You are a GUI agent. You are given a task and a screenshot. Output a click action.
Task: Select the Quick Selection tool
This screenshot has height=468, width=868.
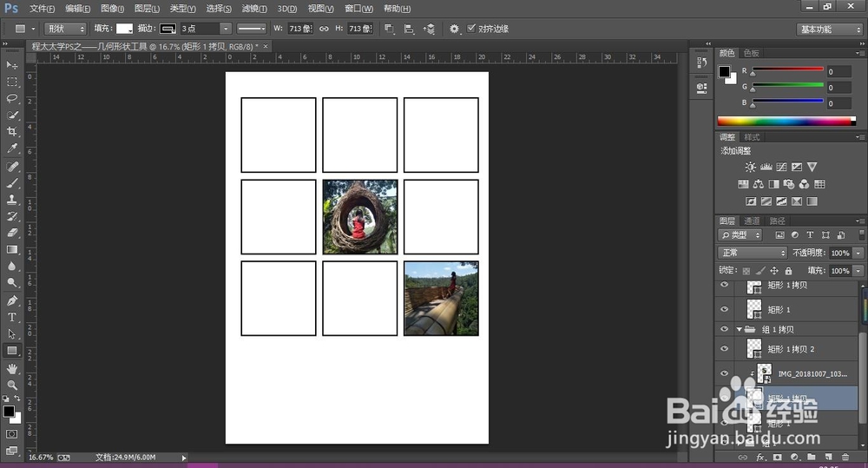[x=11, y=115]
